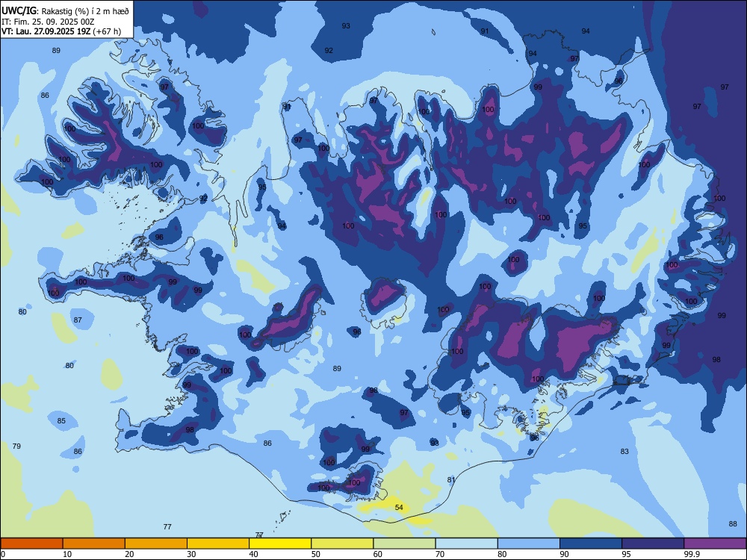
Task: Click the legend tick label '95'
Action: click(626, 554)
